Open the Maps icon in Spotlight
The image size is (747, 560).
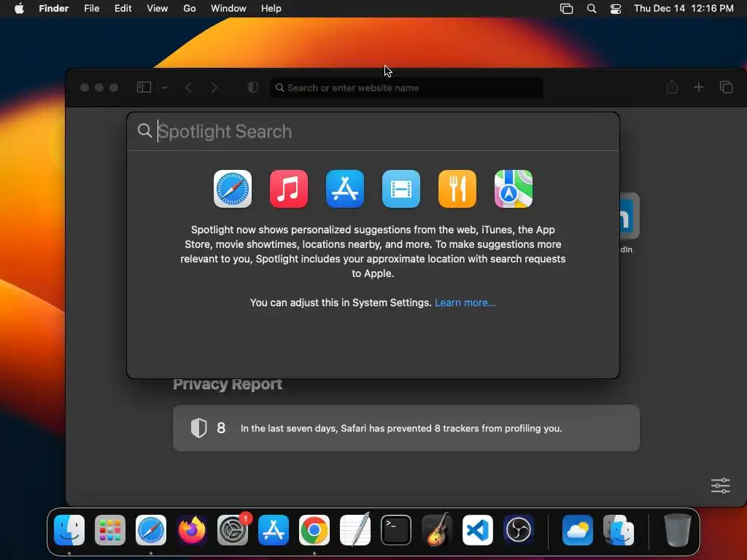[514, 189]
